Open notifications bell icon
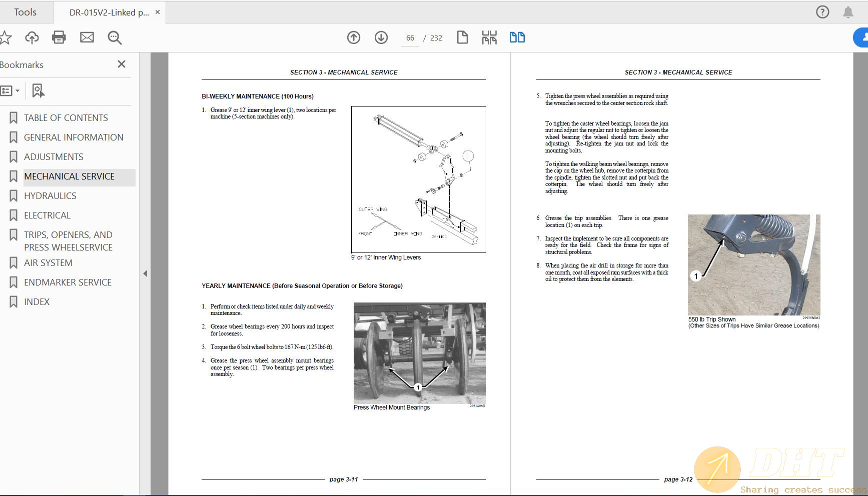Viewport: 868px width, 496px height. (x=848, y=12)
